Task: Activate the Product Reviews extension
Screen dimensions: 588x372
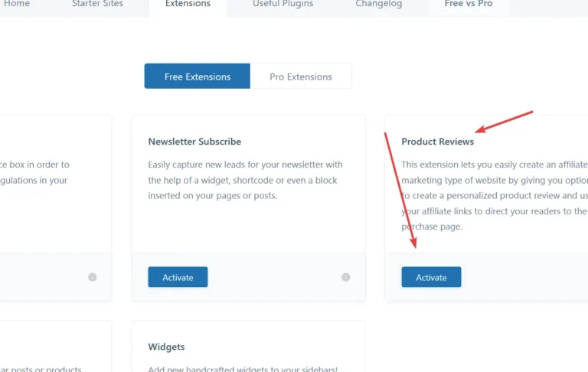Action: point(431,277)
